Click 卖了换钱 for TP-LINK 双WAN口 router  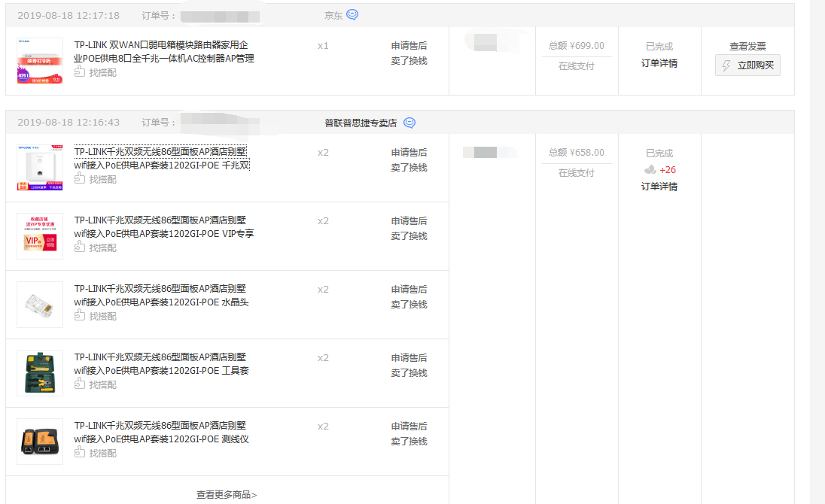(x=409, y=61)
